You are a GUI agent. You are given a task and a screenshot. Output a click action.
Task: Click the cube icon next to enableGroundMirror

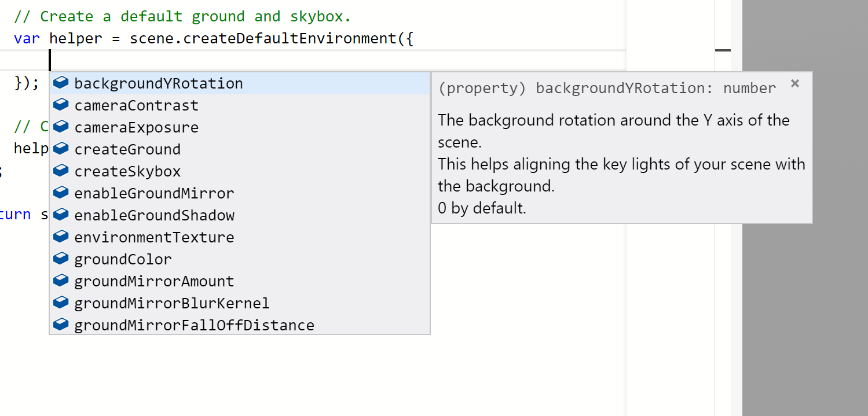[x=61, y=193]
